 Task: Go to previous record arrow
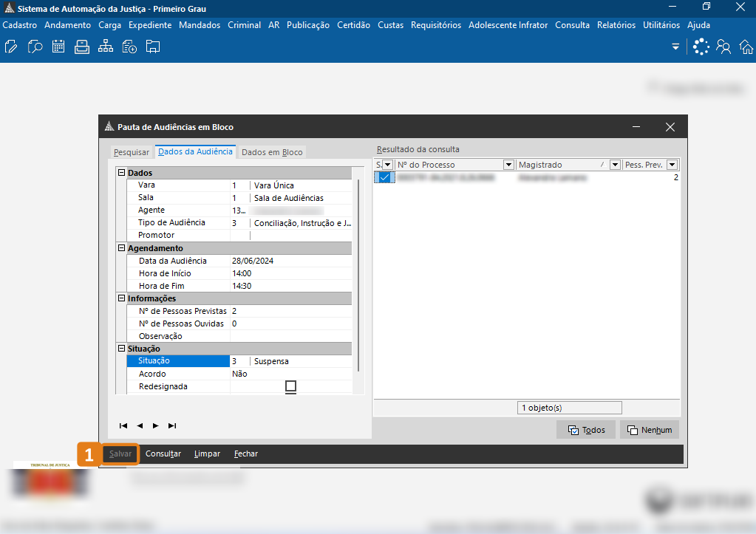pos(140,425)
